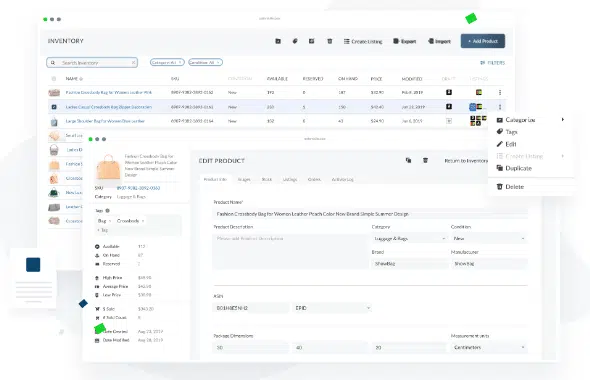Open the Fashion Crossbody Bag Pink product link
This screenshot has width=590, height=380.
(x=109, y=92)
